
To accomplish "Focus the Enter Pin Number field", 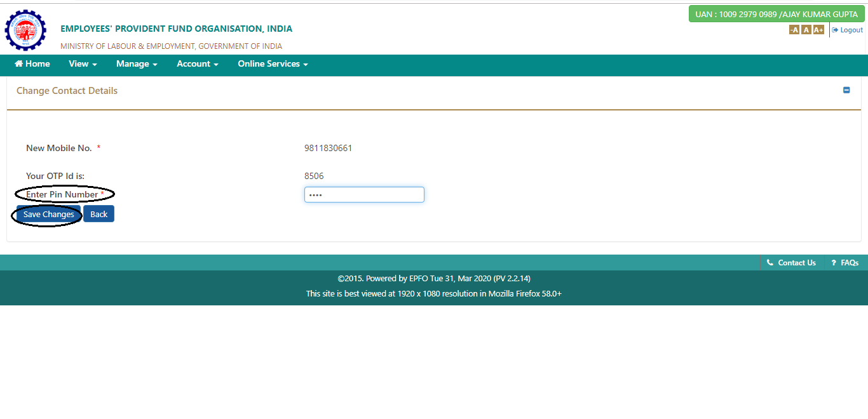I will [x=364, y=195].
